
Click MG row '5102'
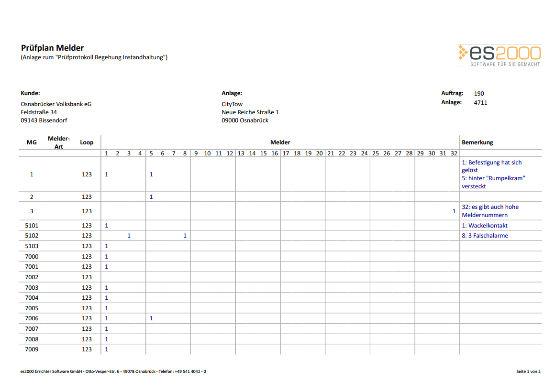click(32, 236)
